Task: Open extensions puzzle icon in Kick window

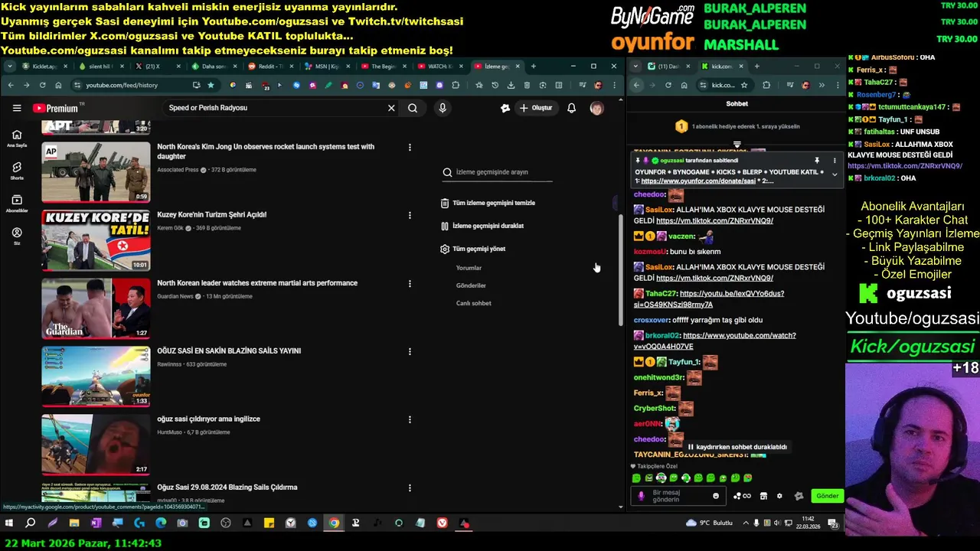Action: coord(766,85)
